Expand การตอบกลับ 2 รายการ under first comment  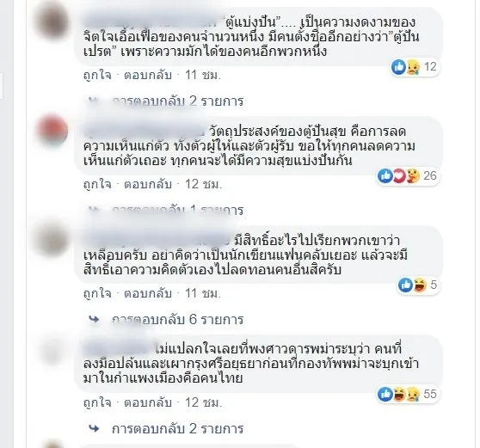pos(177,101)
